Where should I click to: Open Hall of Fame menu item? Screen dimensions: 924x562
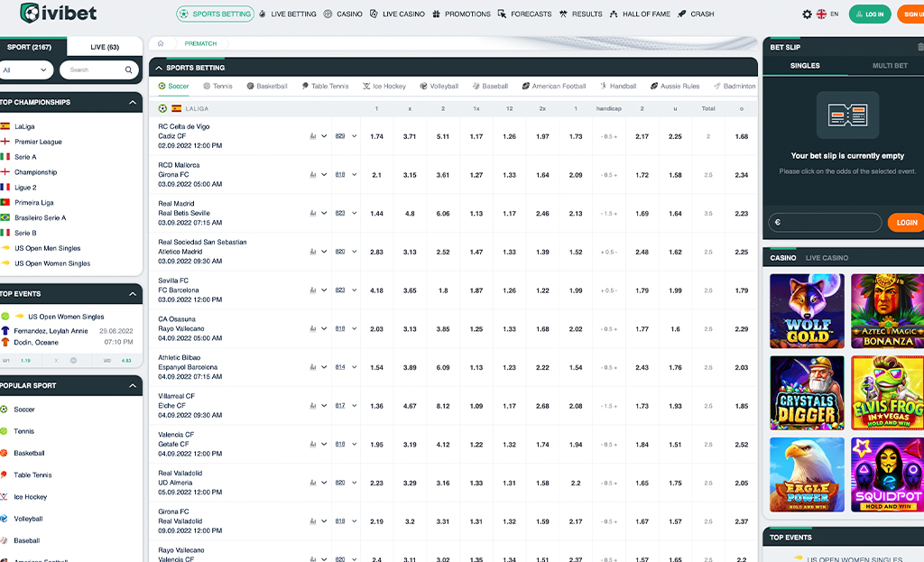640,14
